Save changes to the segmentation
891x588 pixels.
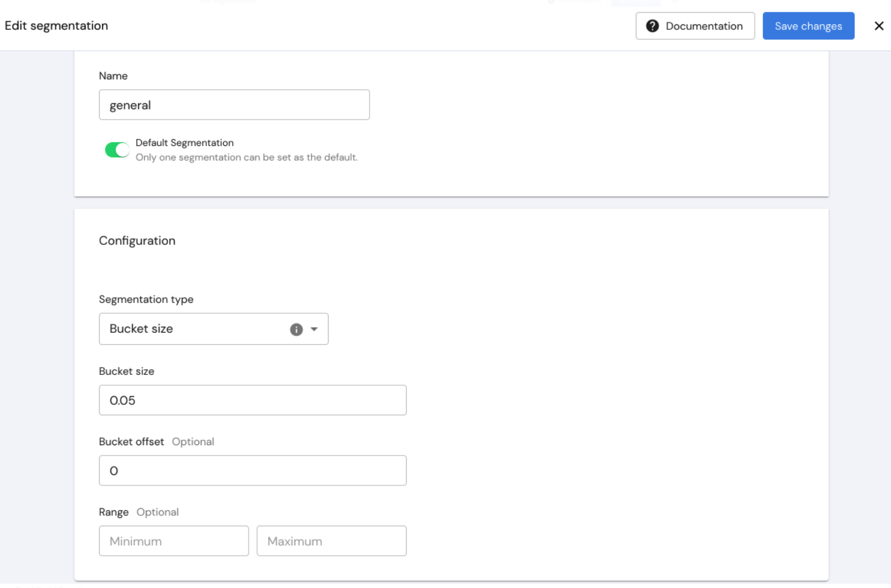coord(808,26)
